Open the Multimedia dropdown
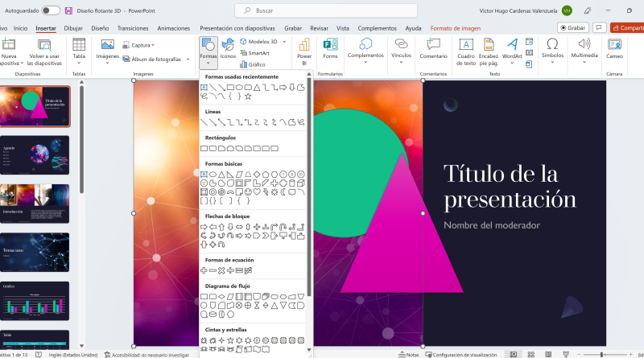This screenshot has height=358, width=644. pyautogui.click(x=584, y=51)
